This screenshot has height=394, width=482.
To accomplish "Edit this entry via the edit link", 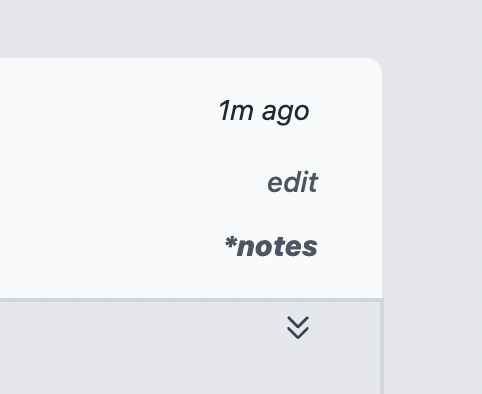I will 293,182.
